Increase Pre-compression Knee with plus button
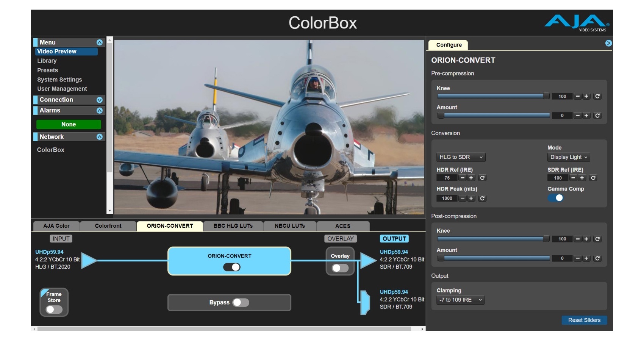Image resolution: width=644 pixels, height=341 pixels. pos(586,96)
